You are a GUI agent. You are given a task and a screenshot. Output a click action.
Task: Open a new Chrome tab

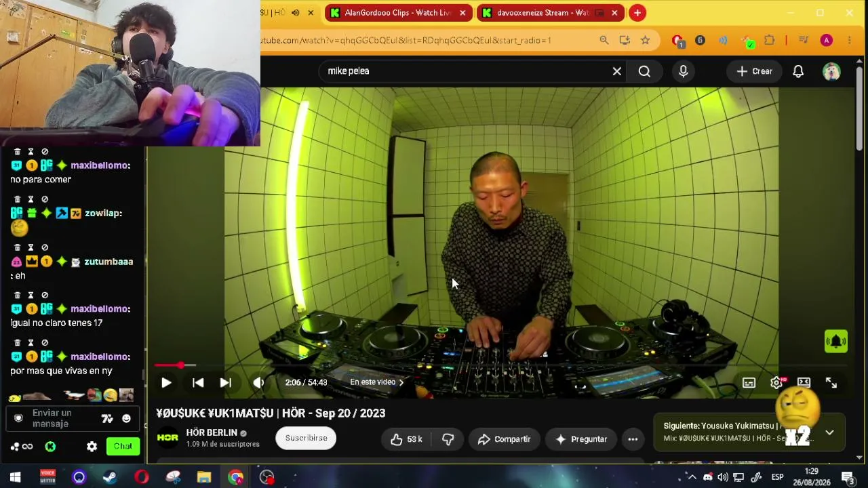point(637,13)
